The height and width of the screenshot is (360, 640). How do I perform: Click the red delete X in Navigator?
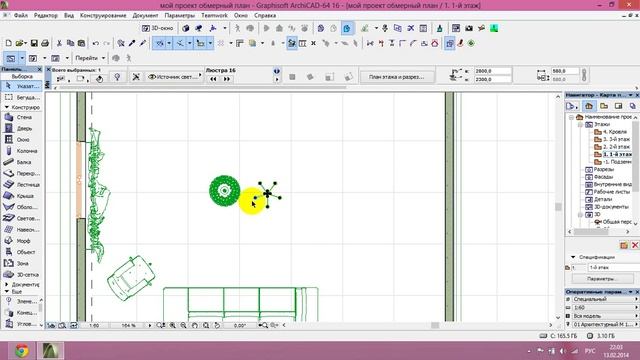click(635, 245)
